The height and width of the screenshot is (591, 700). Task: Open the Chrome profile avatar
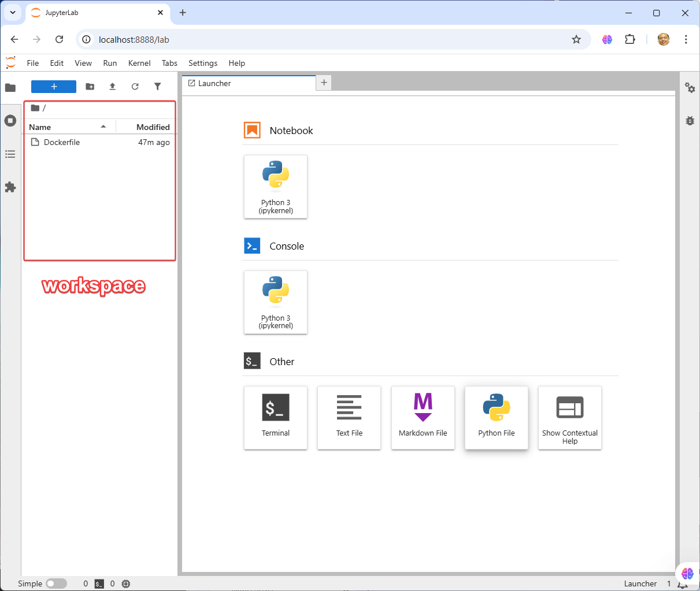(664, 39)
